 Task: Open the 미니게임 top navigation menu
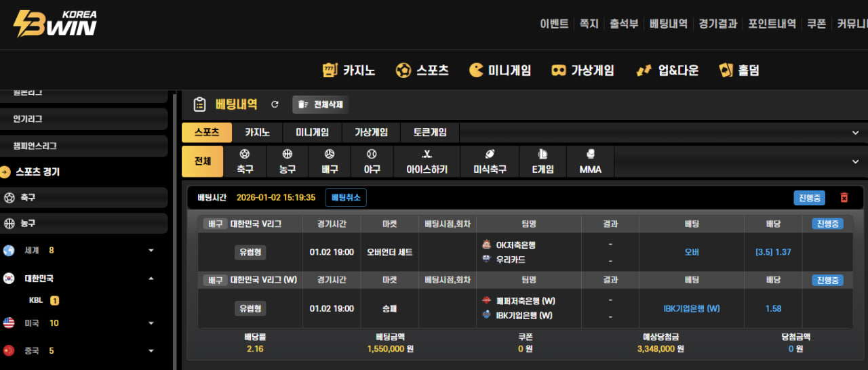click(x=500, y=70)
